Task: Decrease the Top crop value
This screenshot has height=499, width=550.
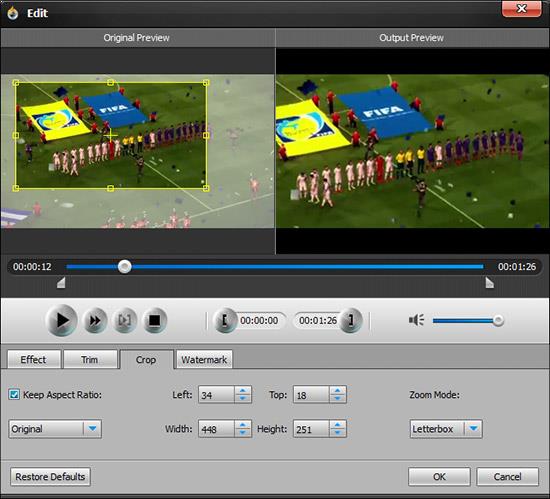Action: click(337, 399)
